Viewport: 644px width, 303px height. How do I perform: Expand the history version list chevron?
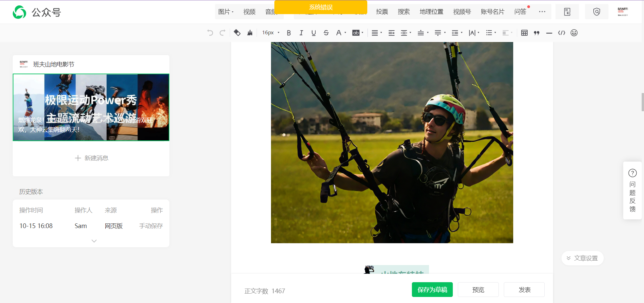(94, 241)
